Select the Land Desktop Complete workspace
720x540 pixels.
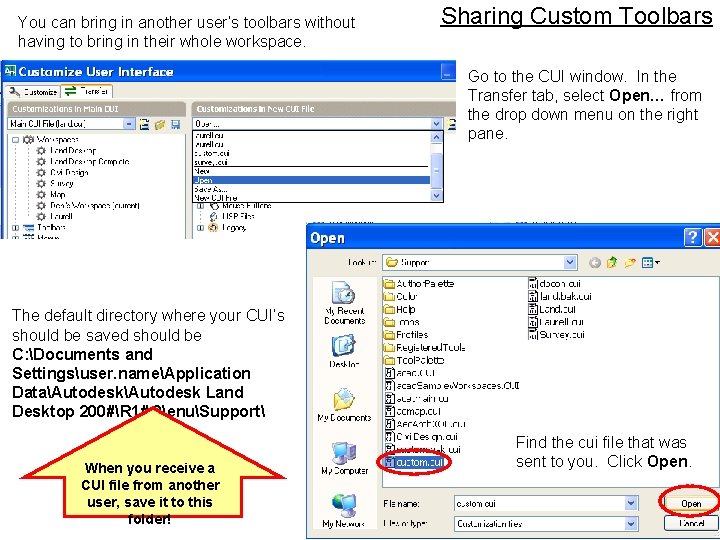(x=90, y=162)
